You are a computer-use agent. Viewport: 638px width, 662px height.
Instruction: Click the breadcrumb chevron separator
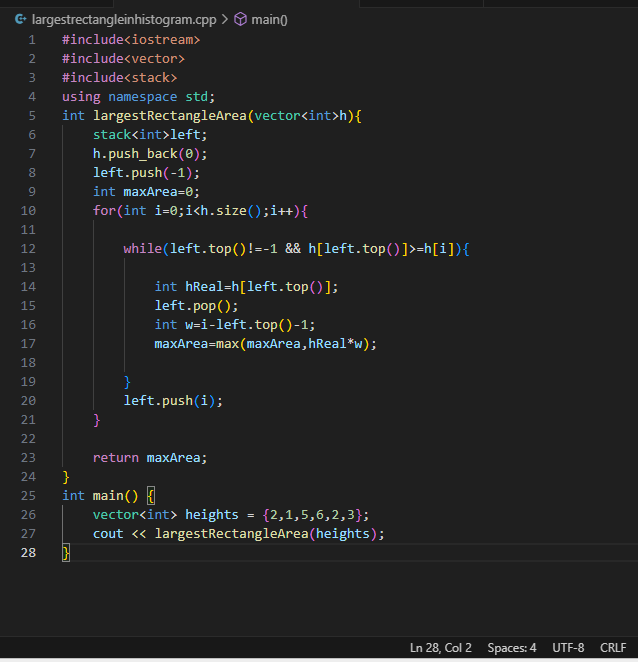click(x=225, y=19)
